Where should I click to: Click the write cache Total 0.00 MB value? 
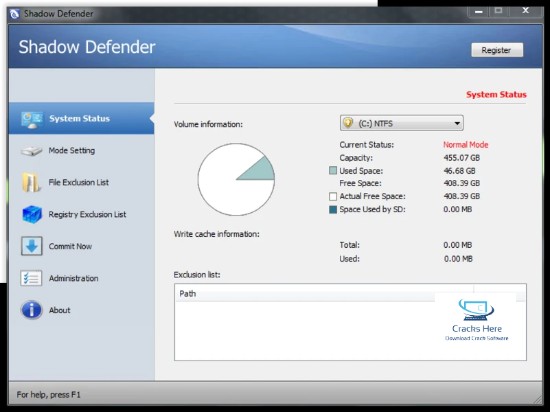coord(457,245)
